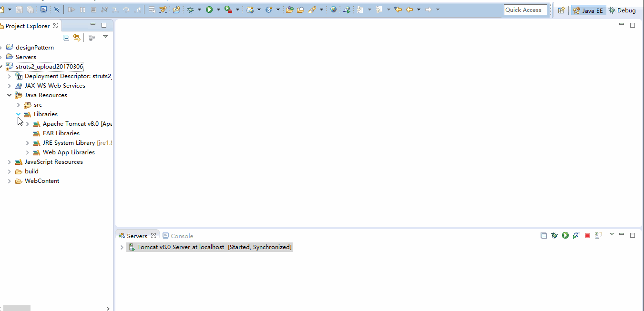Select EAR Libraries item
Screen dimensions: 644x311
pyautogui.click(x=61, y=133)
